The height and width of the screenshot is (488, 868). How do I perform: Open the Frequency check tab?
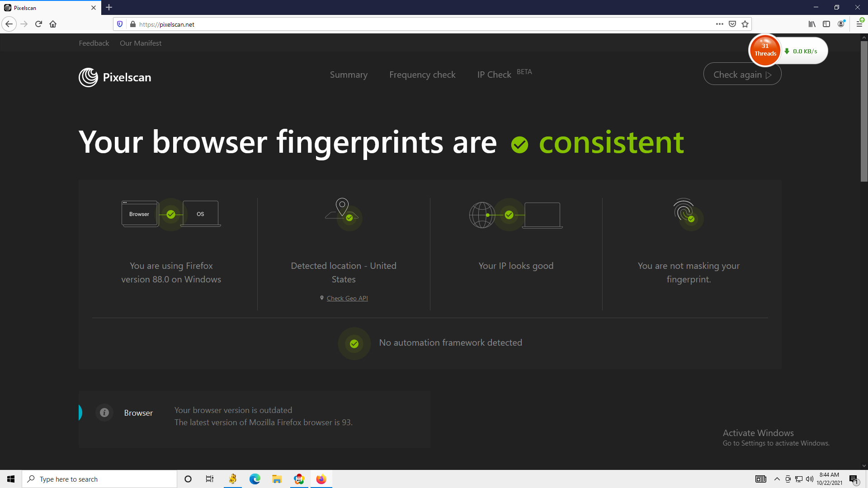(422, 75)
